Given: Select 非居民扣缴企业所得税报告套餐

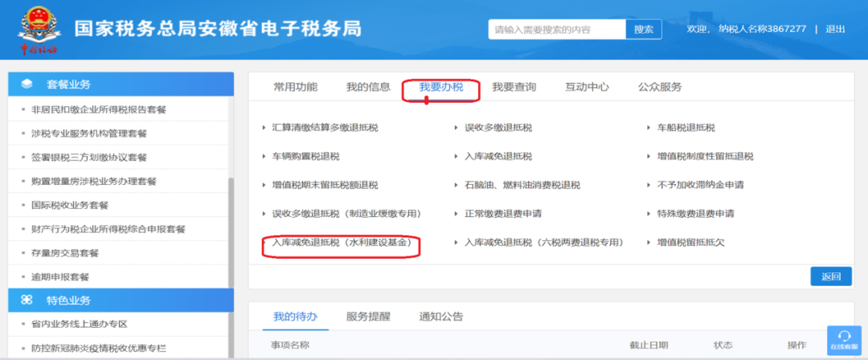Looking at the screenshot, I should [x=99, y=109].
